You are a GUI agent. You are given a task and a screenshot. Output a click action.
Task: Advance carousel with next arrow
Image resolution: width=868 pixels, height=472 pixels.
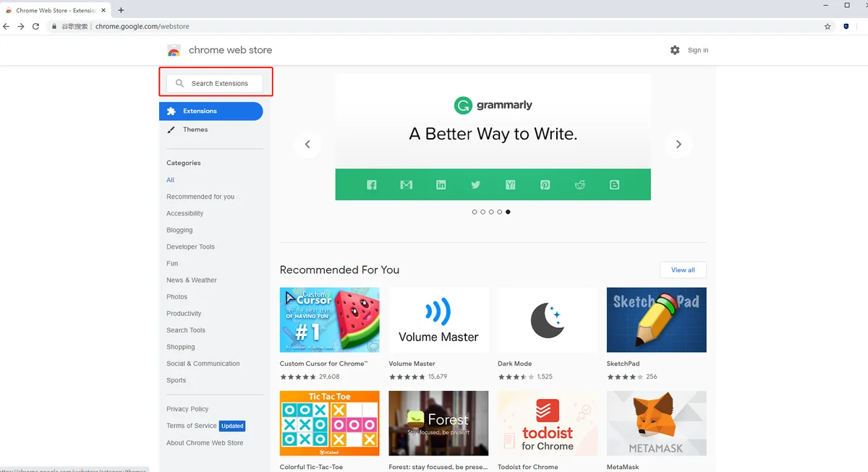[x=678, y=144]
